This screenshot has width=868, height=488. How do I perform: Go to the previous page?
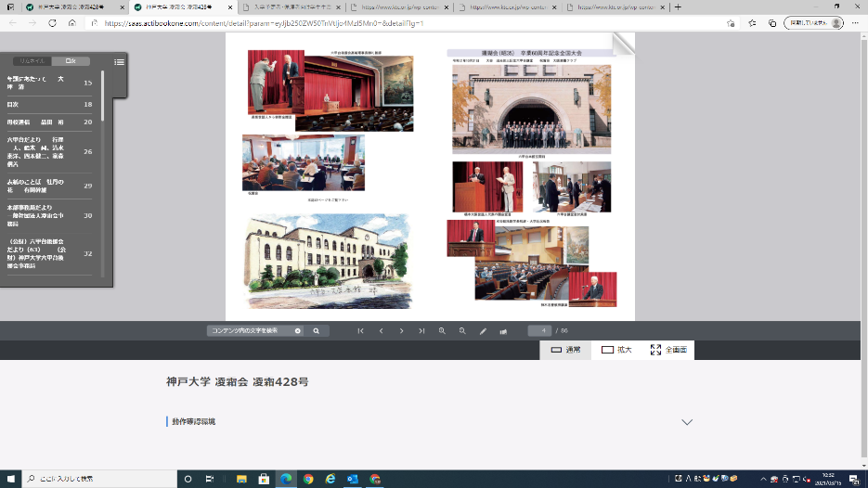click(381, 331)
